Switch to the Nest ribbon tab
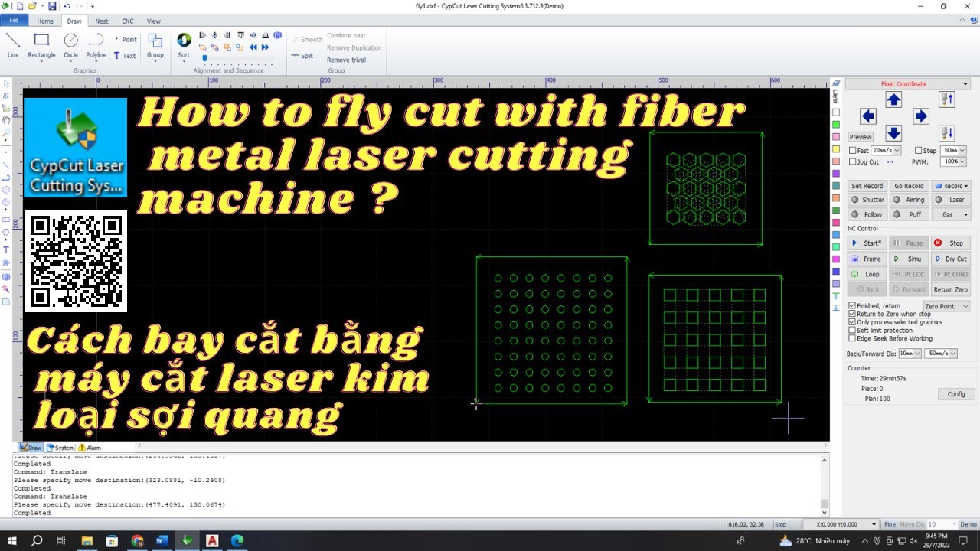Viewport: 980px width, 551px height. click(101, 21)
